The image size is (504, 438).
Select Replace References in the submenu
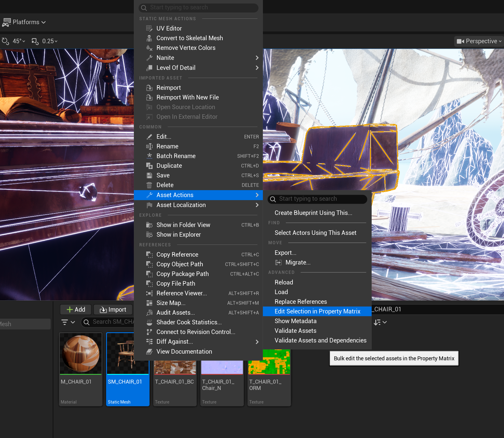(x=301, y=302)
